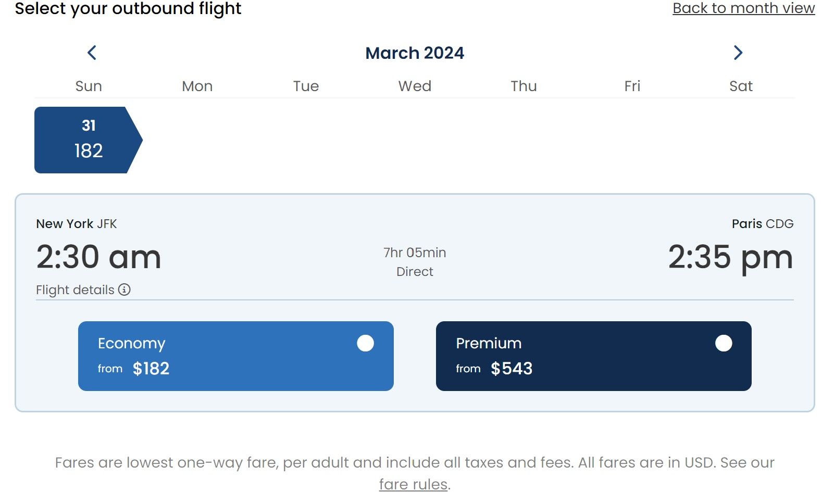Click the 2:35 pm arrival time
Image resolution: width=822 pixels, height=504 pixels.
(730, 257)
